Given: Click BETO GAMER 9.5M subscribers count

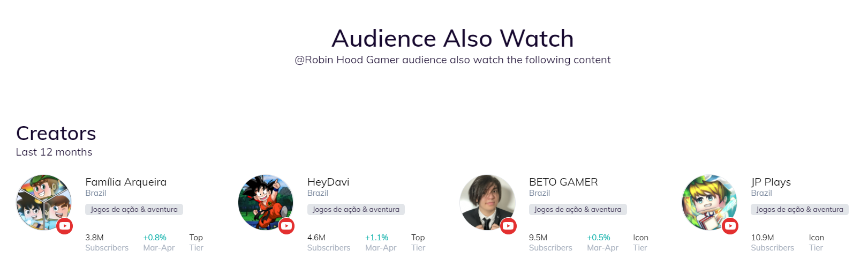Looking at the screenshot, I should [x=538, y=238].
